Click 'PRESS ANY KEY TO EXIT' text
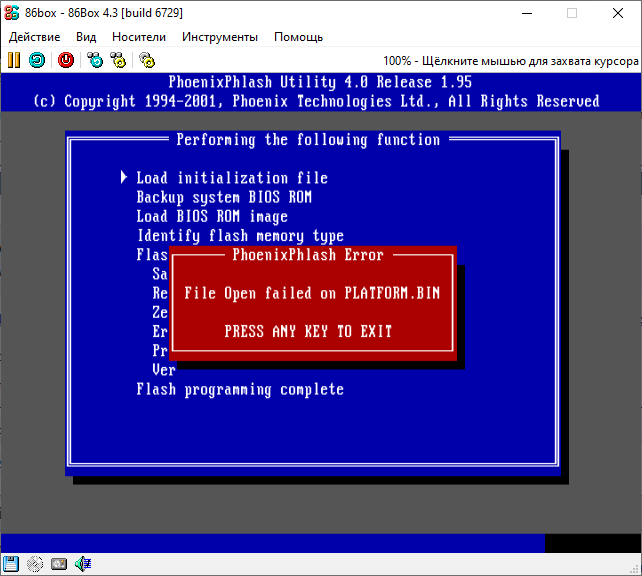Viewport: 642px width, 576px height. tap(308, 331)
